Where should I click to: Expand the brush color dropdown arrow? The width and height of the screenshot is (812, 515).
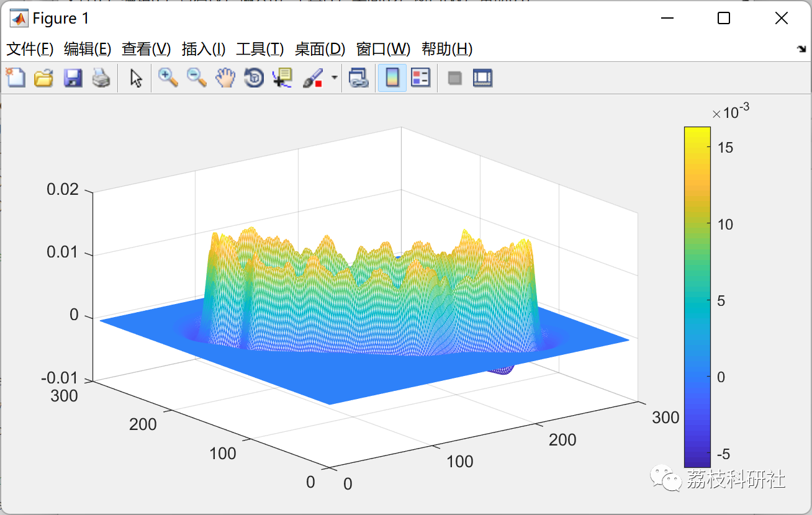(x=335, y=78)
